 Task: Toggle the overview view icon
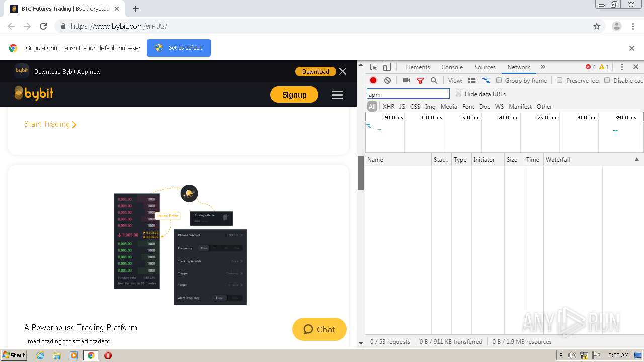click(486, 80)
